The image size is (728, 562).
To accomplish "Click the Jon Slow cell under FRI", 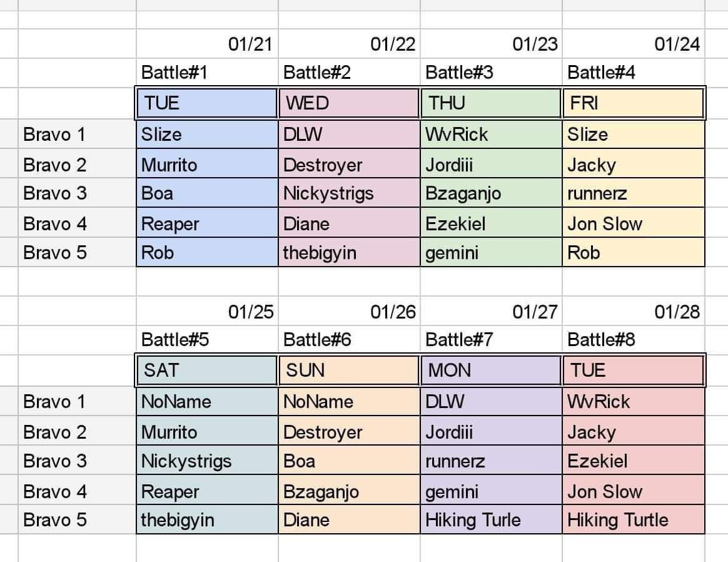I will (x=634, y=223).
